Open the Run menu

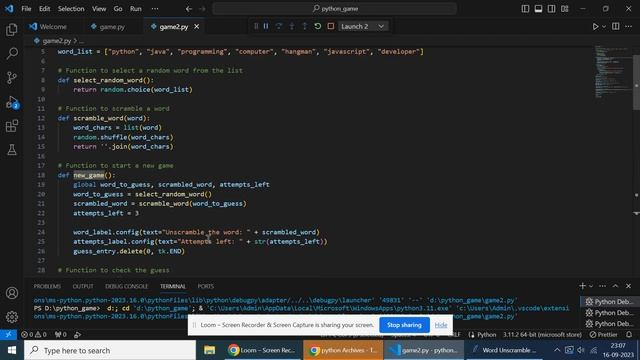pos(136,9)
